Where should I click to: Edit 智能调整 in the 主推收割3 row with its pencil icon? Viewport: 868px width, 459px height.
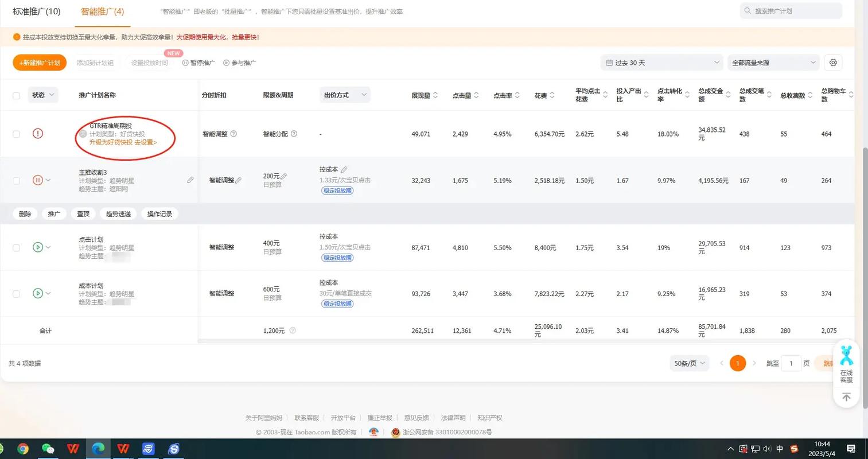point(239,180)
